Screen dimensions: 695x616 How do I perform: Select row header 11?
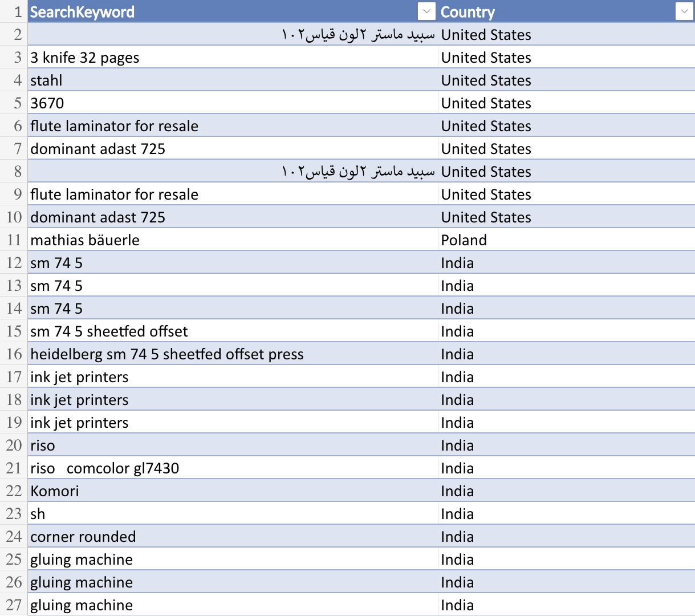click(x=14, y=240)
